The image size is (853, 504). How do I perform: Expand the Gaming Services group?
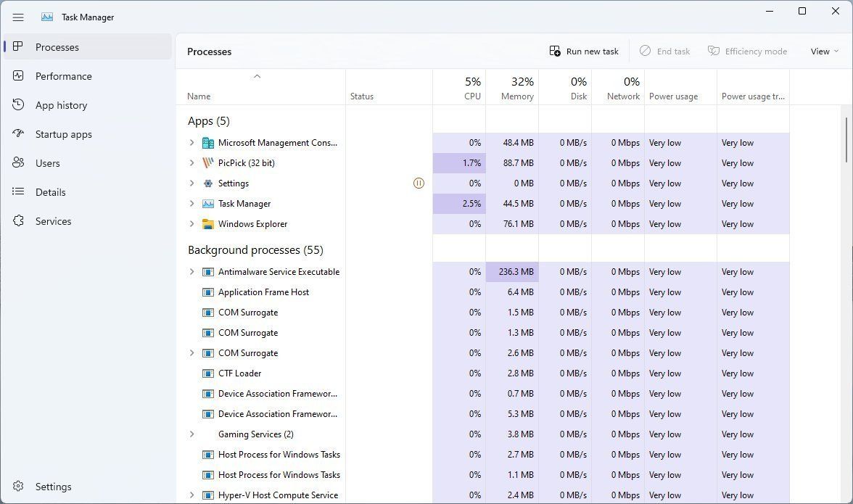point(191,434)
